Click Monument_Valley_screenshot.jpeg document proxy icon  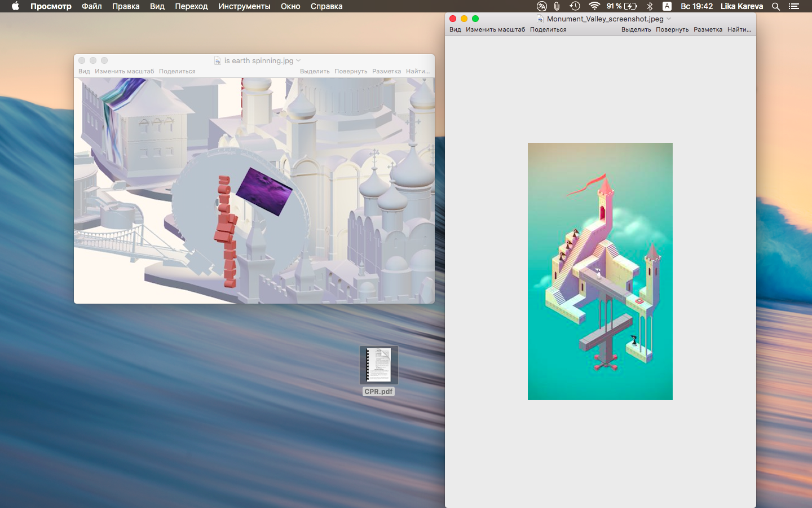pyautogui.click(x=540, y=19)
